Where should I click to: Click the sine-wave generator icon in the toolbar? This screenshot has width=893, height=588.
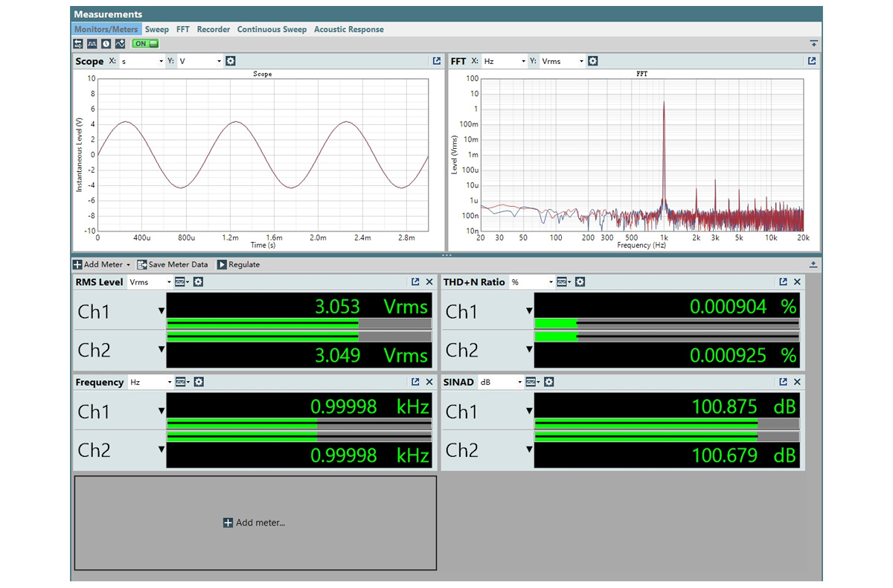click(121, 44)
